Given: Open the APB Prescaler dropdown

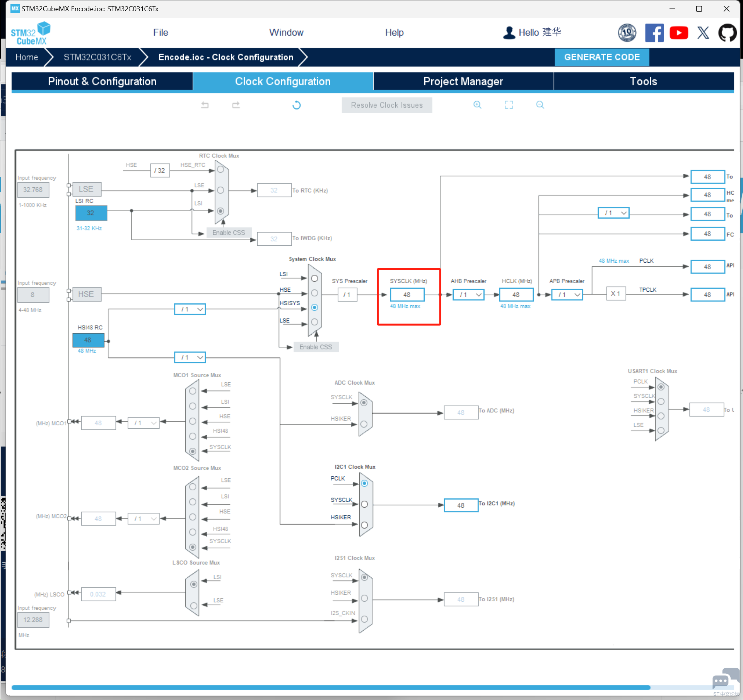Looking at the screenshot, I should 567,295.
